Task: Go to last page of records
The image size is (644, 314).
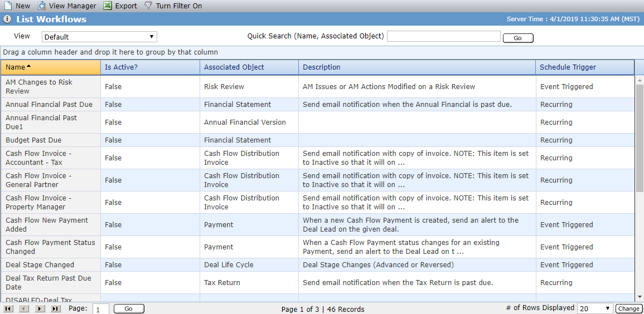Action: [55, 308]
